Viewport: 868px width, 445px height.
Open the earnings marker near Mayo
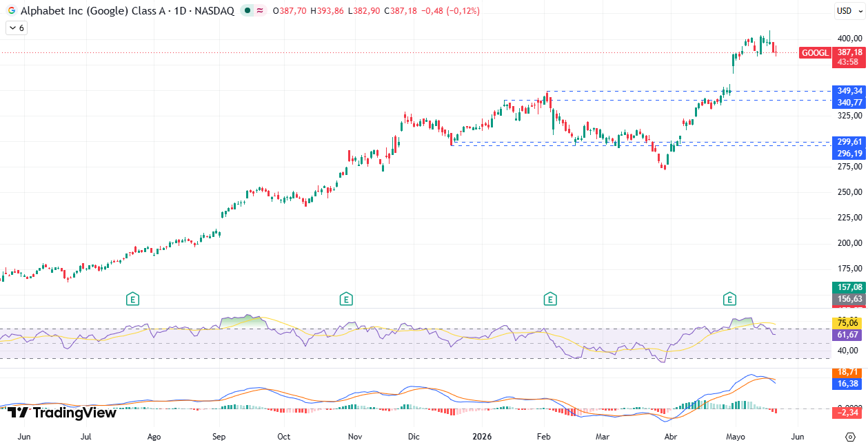[729, 299]
